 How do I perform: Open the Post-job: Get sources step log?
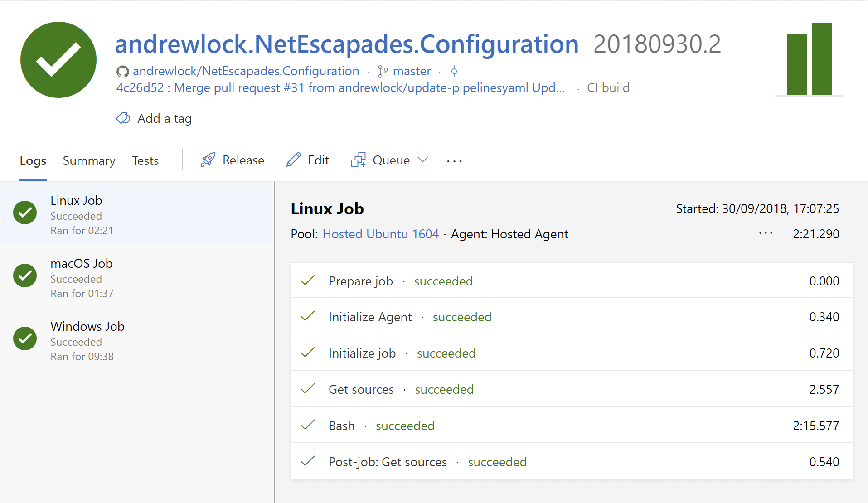click(x=572, y=461)
